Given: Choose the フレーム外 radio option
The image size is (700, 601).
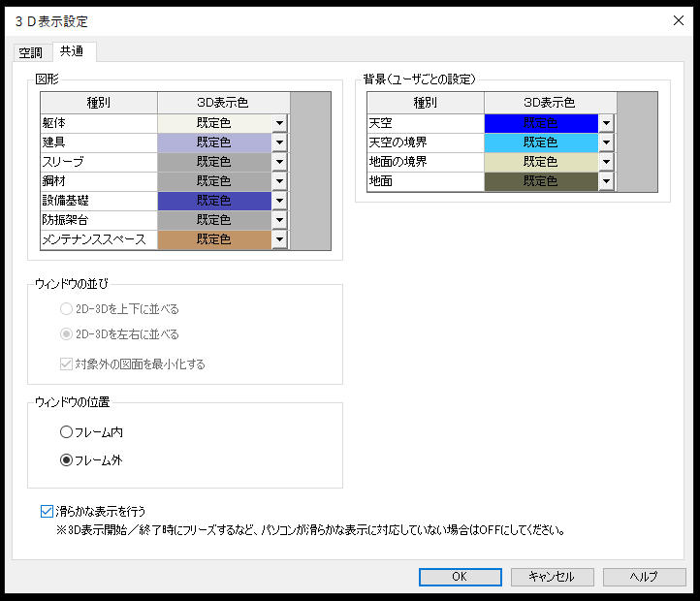Looking at the screenshot, I should tap(67, 460).
